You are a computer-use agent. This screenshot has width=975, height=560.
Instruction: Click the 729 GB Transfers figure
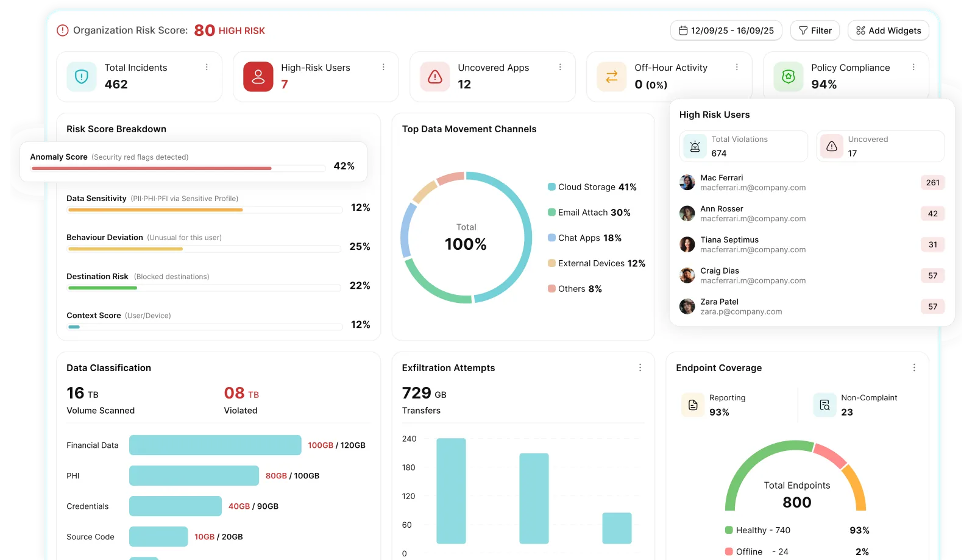pyautogui.click(x=424, y=393)
